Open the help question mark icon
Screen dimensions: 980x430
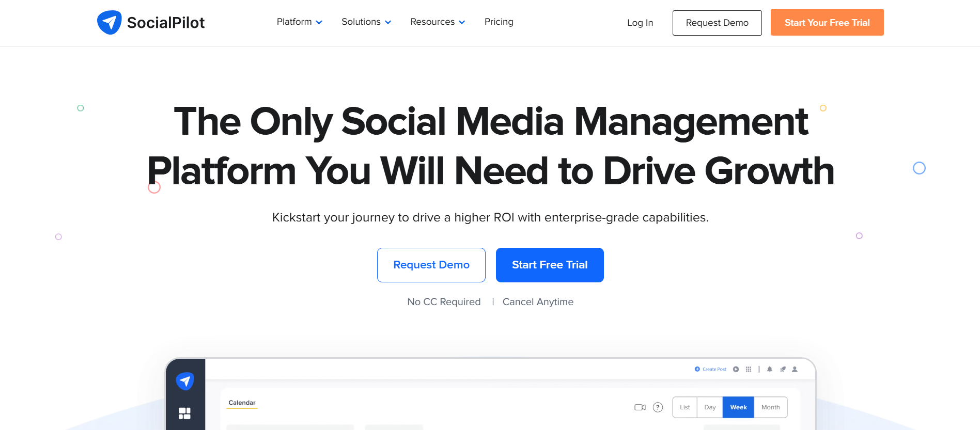(658, 407)
